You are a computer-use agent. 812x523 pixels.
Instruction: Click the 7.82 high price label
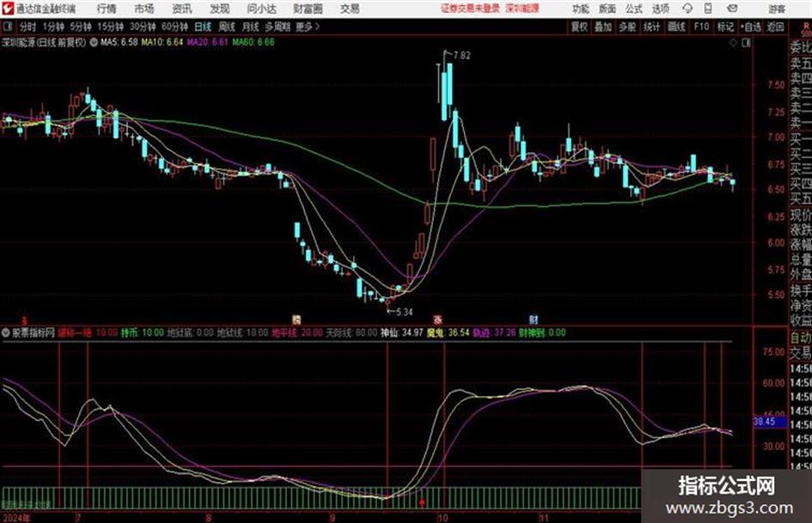click(462, 56)
